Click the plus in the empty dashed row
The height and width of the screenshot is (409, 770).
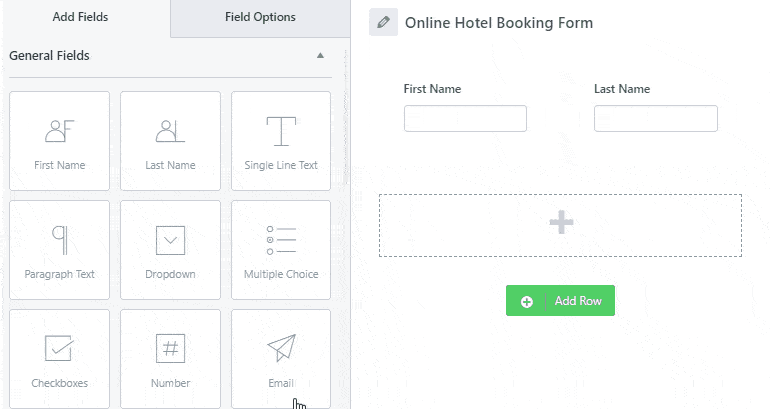pos(561,222)
